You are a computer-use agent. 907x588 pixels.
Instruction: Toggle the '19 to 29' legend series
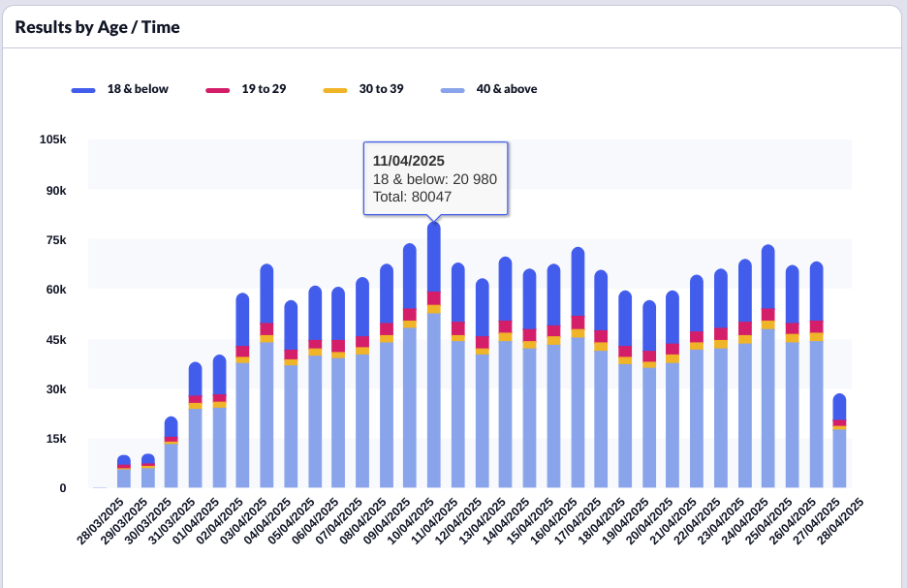tap(264, 89)
